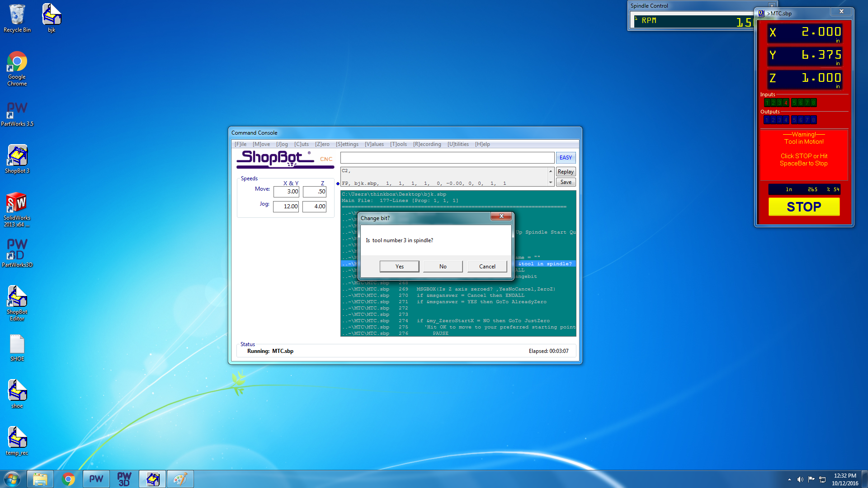Viewport: 868px width, 488px height.
Task: Open Paint from the taskbar
Action: pos(180,479)
